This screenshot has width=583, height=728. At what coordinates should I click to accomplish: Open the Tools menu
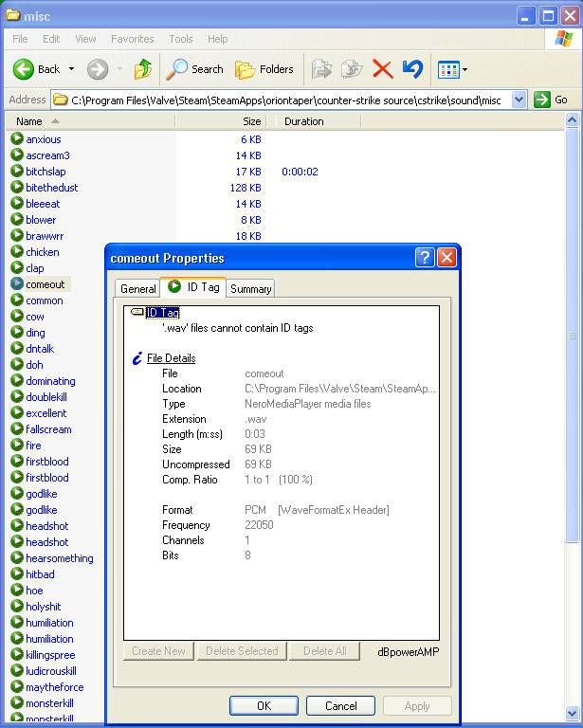point(181,39)
